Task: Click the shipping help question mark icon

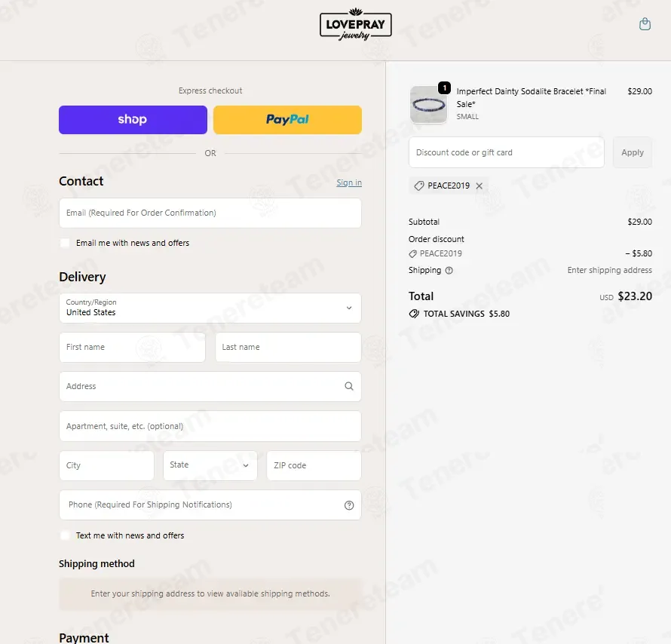Action: (449, 271)
